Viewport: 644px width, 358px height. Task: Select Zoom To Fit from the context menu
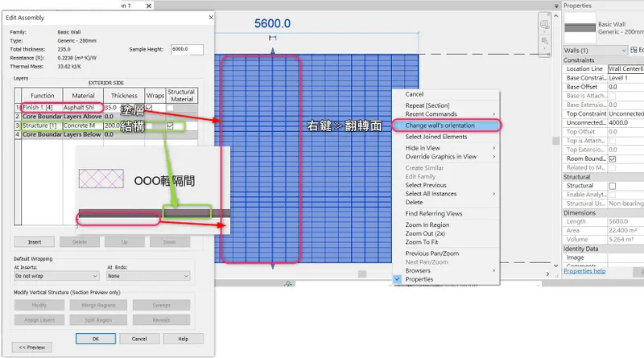[421, 242]
